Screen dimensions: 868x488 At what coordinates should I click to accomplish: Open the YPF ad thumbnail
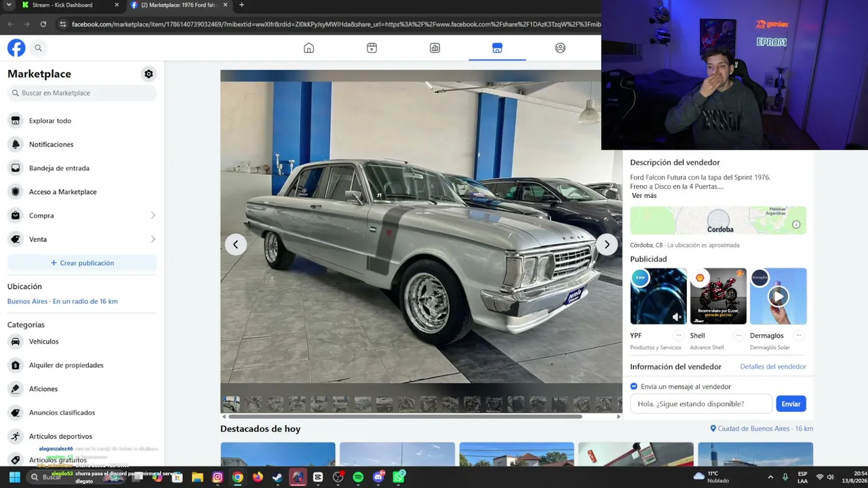pyautogui.click(x=658, y=296)
